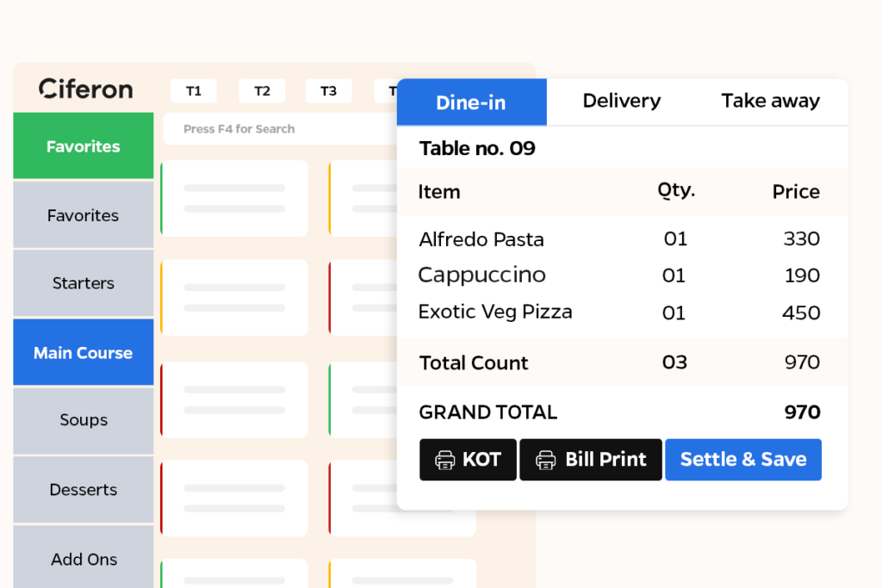Image resolution: width=882 pixels, height=588 pixels.
Task: Click the Bill Print button label
Action: pos(606,460)
